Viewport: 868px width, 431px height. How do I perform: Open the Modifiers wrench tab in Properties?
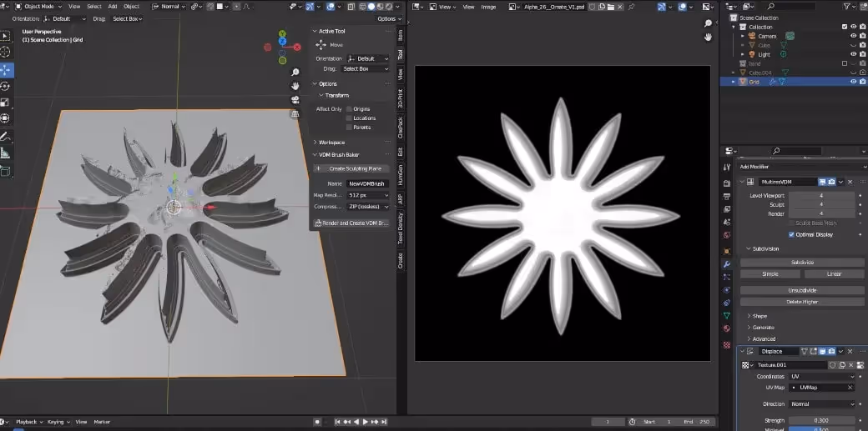click(727, 264)
